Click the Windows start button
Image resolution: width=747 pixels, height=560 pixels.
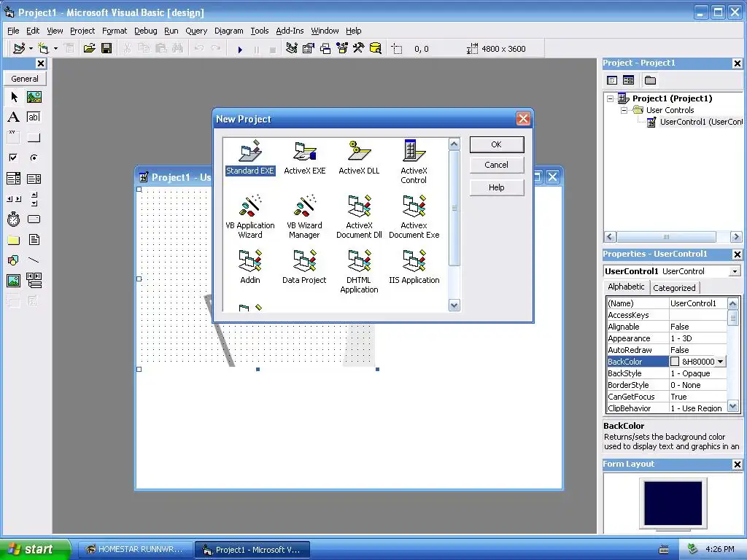pos(36,549)
